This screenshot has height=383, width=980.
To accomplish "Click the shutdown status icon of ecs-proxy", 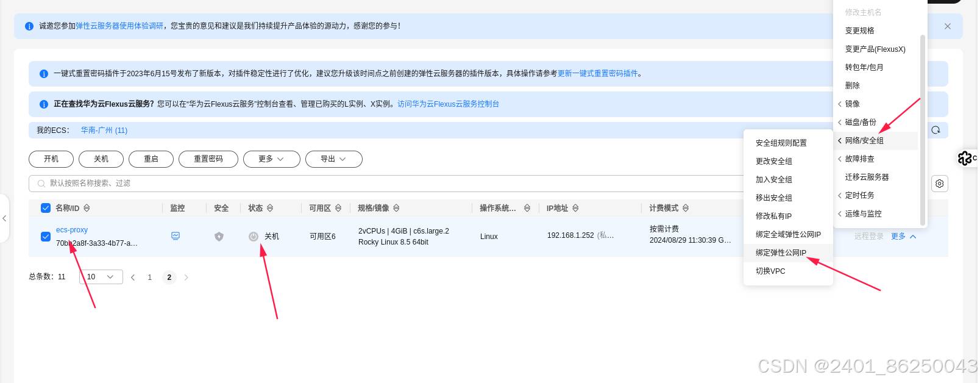I will tap(254, 237).
